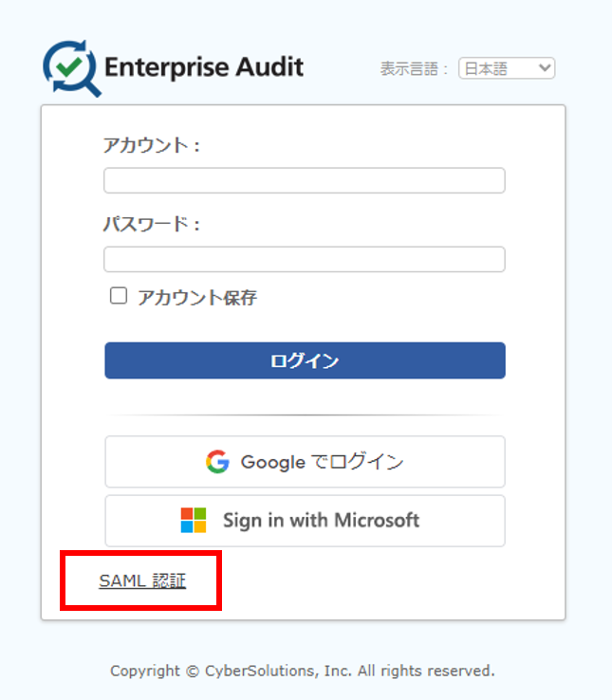Screen dimensions: 612x700
Task: Click the Microsoft four-square logo icon
Action: [194, 520]
